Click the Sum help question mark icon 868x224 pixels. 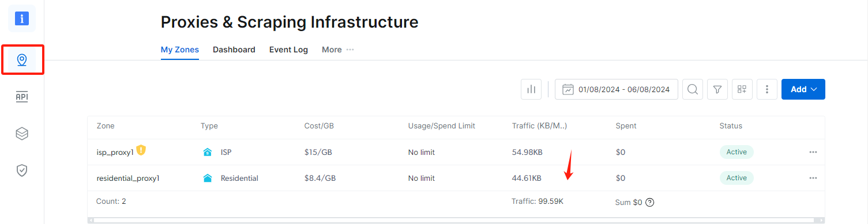[x=650, y=202]
